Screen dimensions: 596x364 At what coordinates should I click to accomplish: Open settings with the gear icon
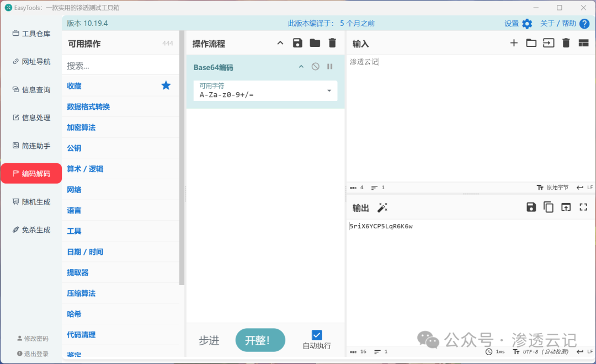(x=527, y=24)
